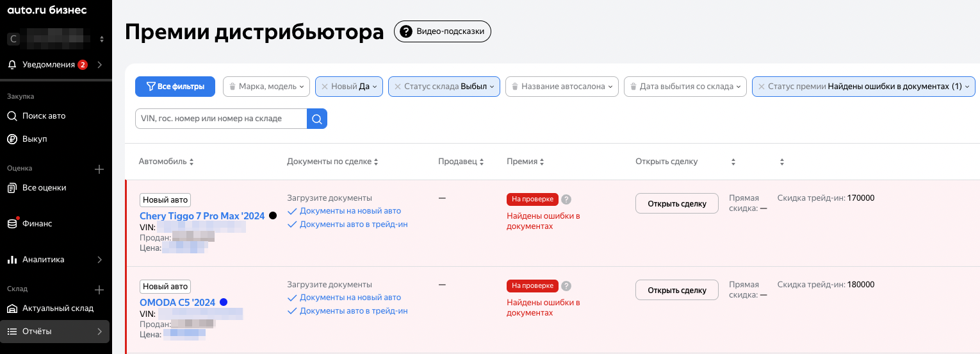Open Документы авто в трейд-ин for OMODA
Viewport: 980px width, 354px height.
click(354, 311)
